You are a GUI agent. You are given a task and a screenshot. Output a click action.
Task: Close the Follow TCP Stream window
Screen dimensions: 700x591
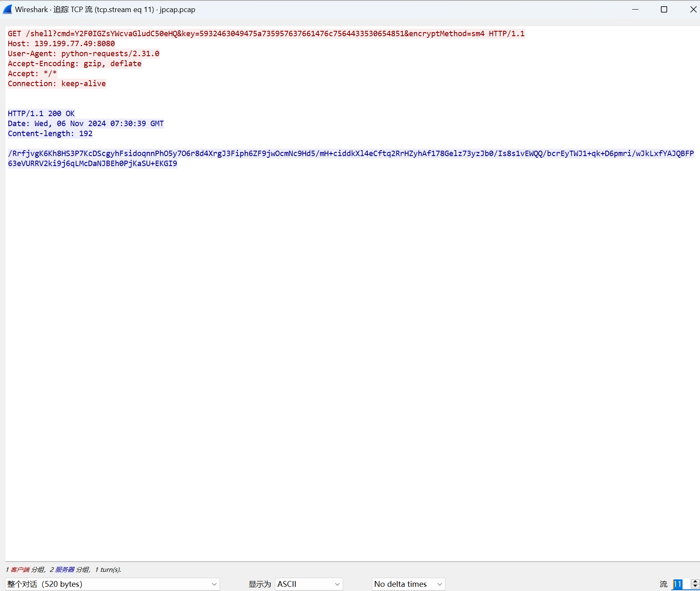point(693,9)
